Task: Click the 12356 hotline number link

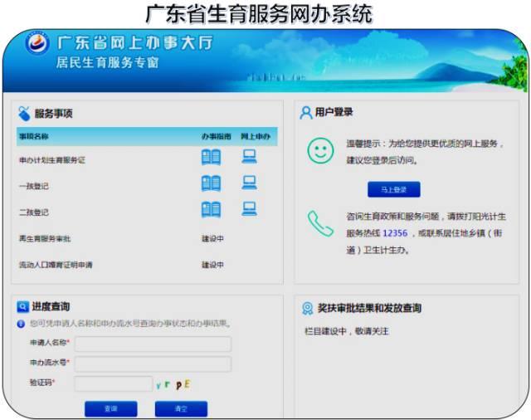Action: pyautogui.click(x=395, y=233)
